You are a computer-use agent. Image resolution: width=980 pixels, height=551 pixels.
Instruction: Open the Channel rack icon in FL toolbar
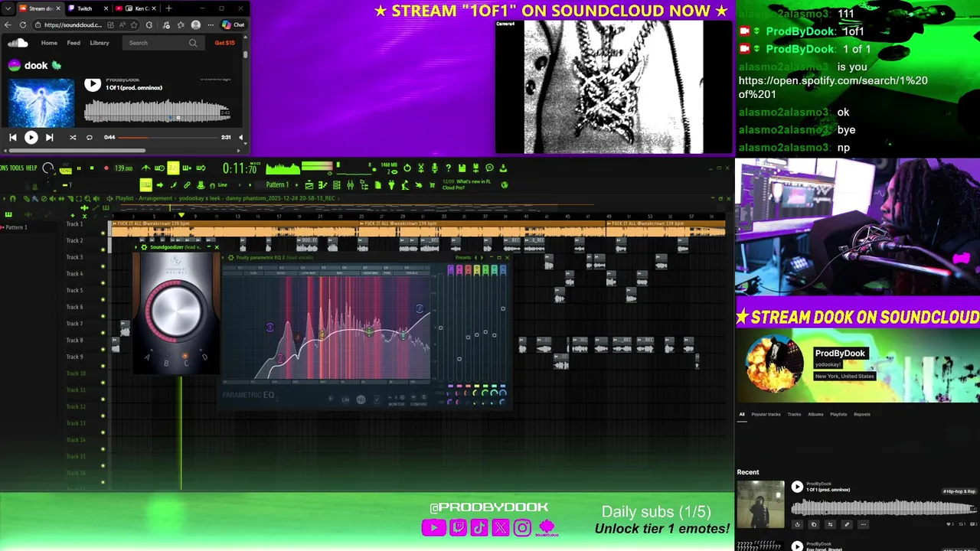(336, 184)
